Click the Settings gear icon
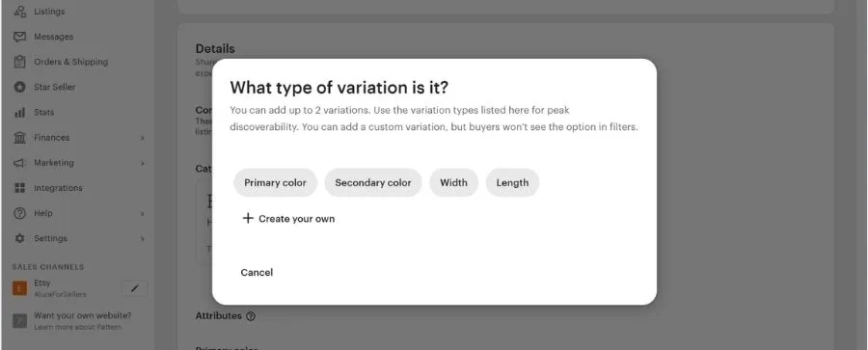Screen dimensions: 868x350 20,238
